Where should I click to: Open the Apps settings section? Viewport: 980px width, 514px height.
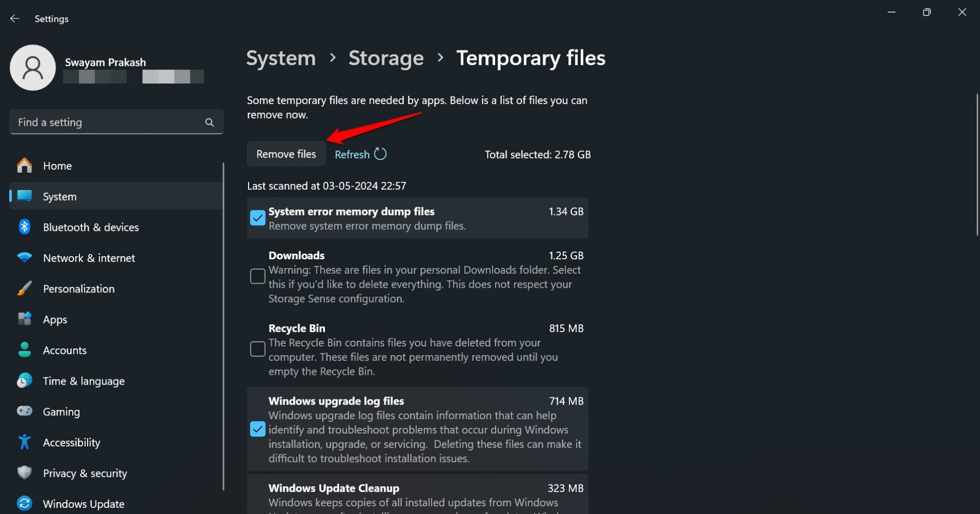pos(55,320)
